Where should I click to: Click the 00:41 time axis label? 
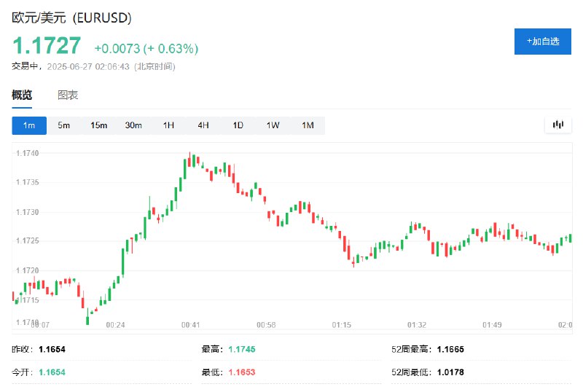tap(191, 325)
